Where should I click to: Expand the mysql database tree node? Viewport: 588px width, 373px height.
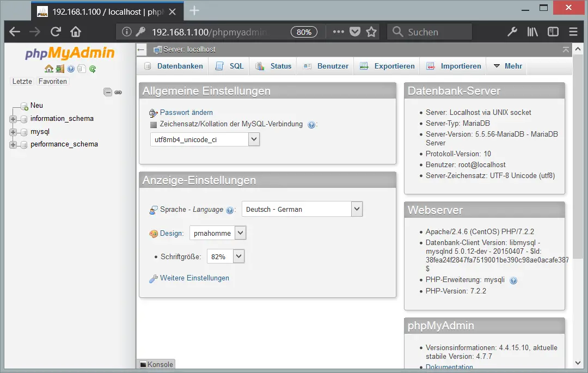pyautogui.click(x=13, y=132)
